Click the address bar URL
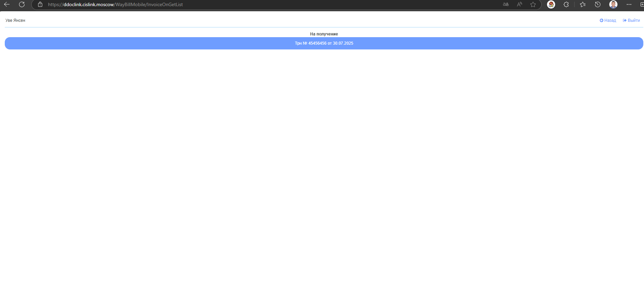The width and height of the screenshot is (644, 284). [x=115, y=4]
